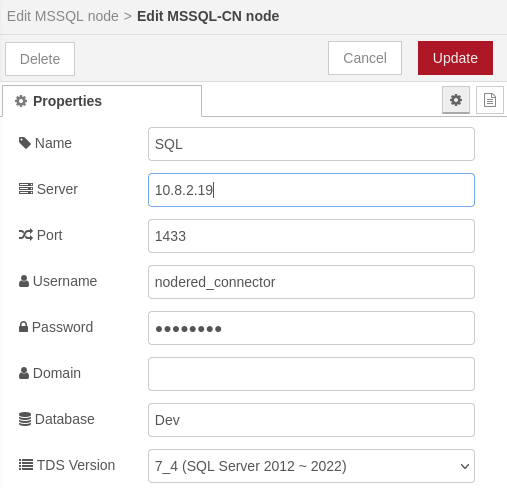Click the gear icon in Properties tab
This screenshot has width=507, height=488.
[21, 101]
